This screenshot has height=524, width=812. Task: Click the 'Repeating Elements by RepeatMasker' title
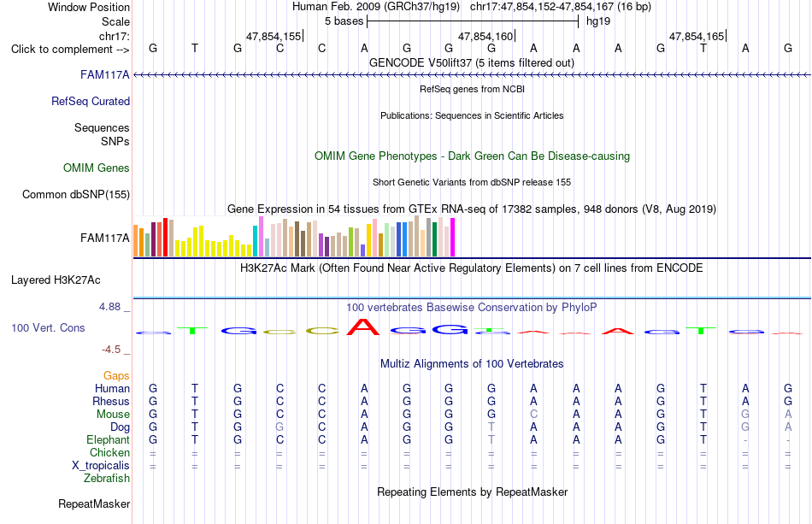(472, 492)
